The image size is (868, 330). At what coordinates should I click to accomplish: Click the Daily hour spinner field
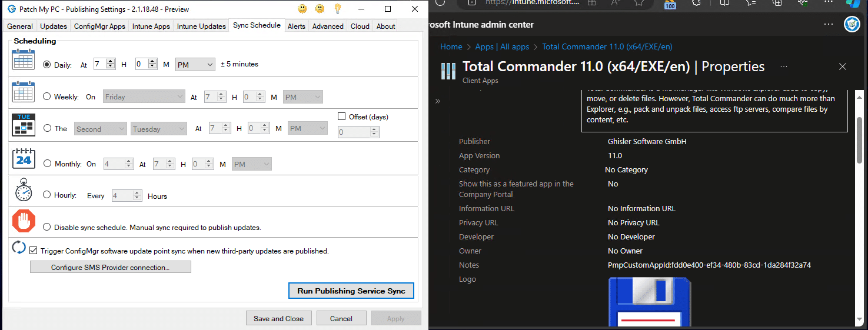click(x=100, y=64)
